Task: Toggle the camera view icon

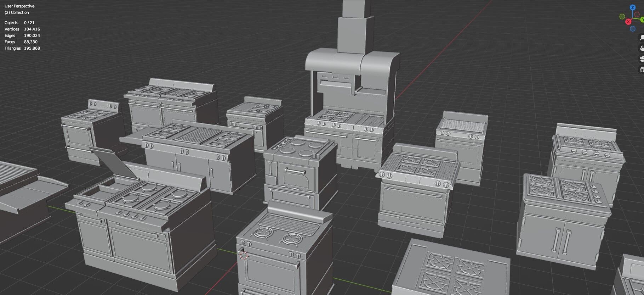Action: [642, 59]
